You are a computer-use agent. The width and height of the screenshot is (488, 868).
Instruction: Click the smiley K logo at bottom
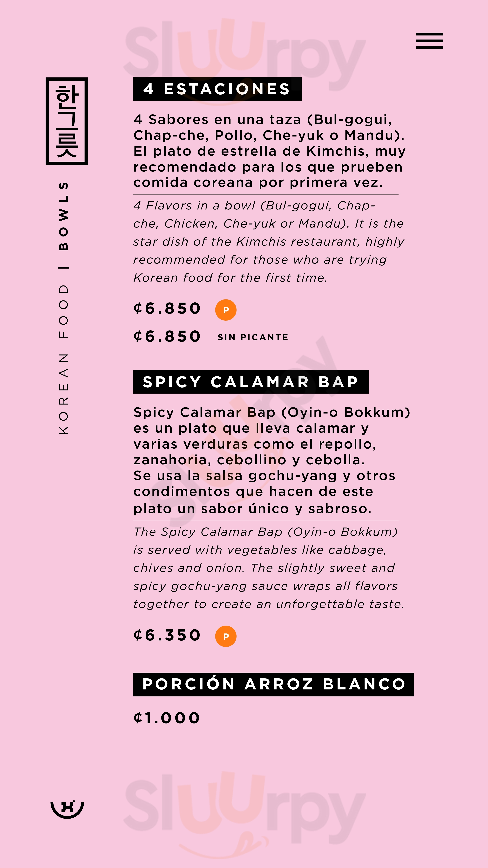(x=67, y=809)
